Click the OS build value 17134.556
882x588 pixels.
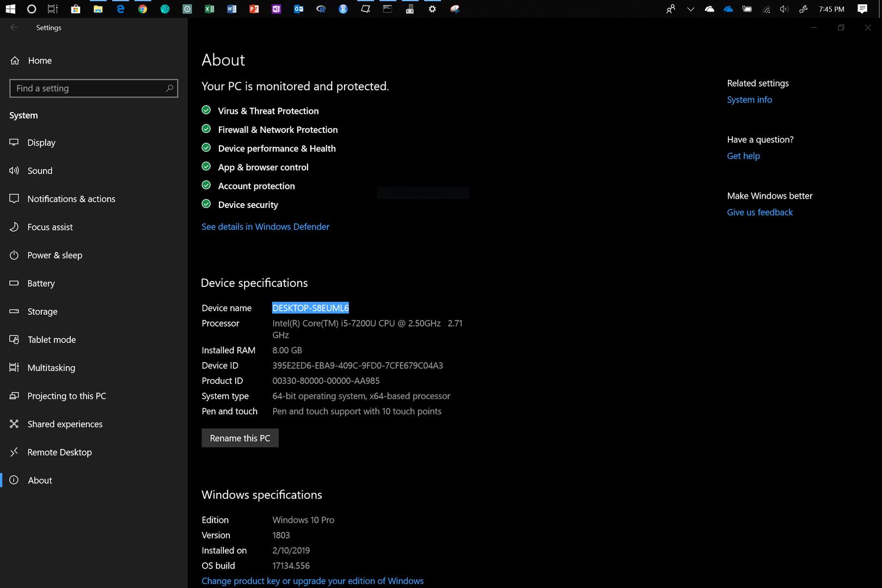pos(291,566)
